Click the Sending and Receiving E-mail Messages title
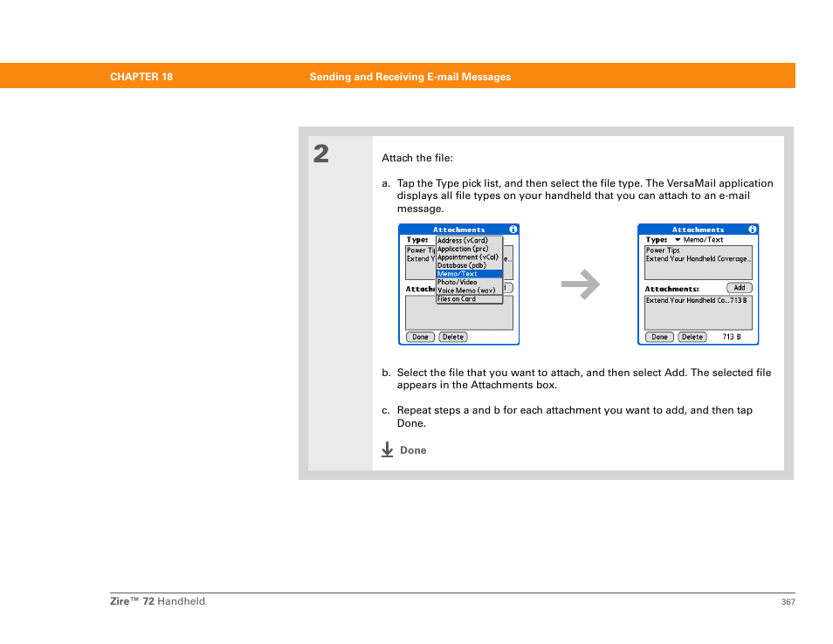Screen dimensions: 833x644 click(x=410, y=77)
